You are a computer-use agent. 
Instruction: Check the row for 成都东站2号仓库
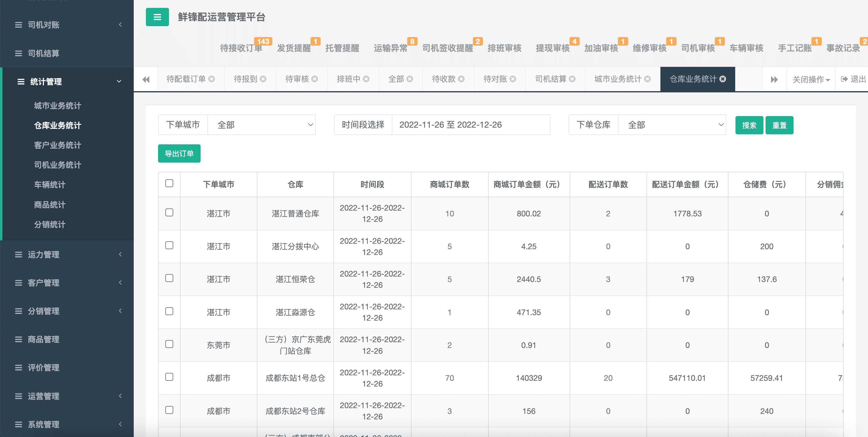[x=169, y=410]
